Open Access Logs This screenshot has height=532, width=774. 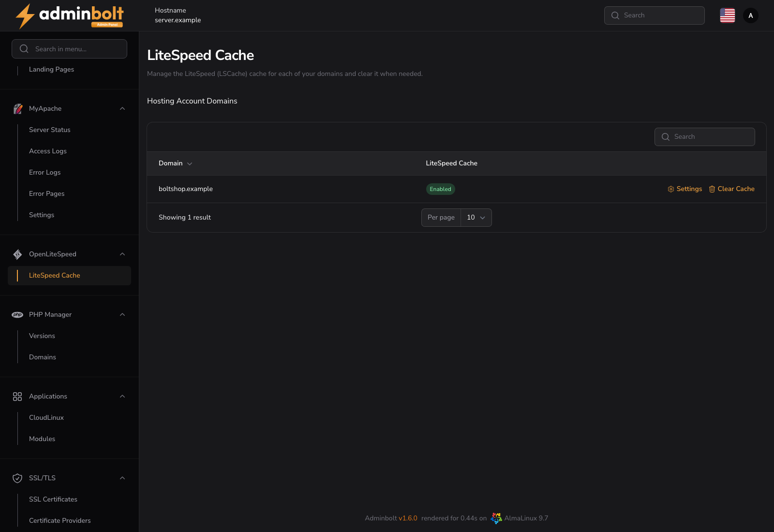tap(48, 151)
